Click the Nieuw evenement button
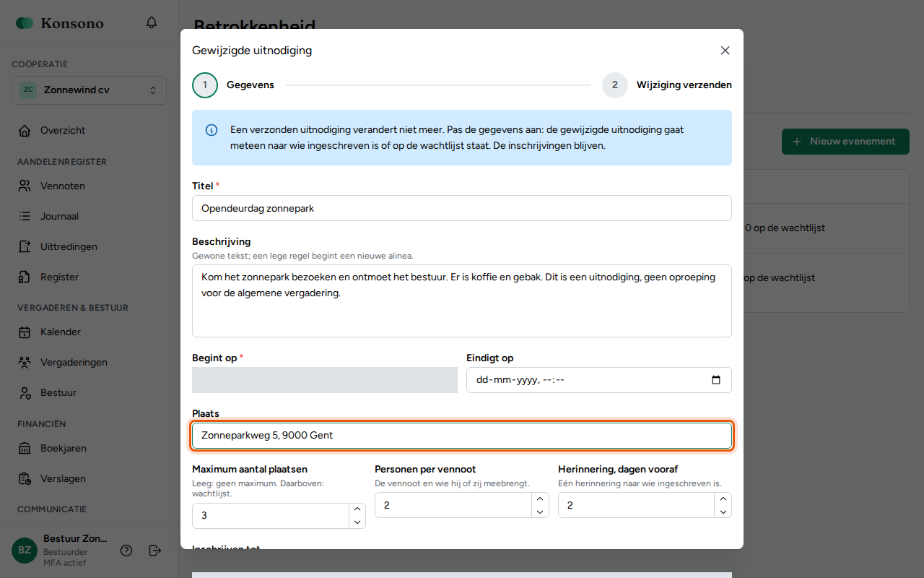The height and width of the screenshot is (578, 924). [x=845, y=142]
